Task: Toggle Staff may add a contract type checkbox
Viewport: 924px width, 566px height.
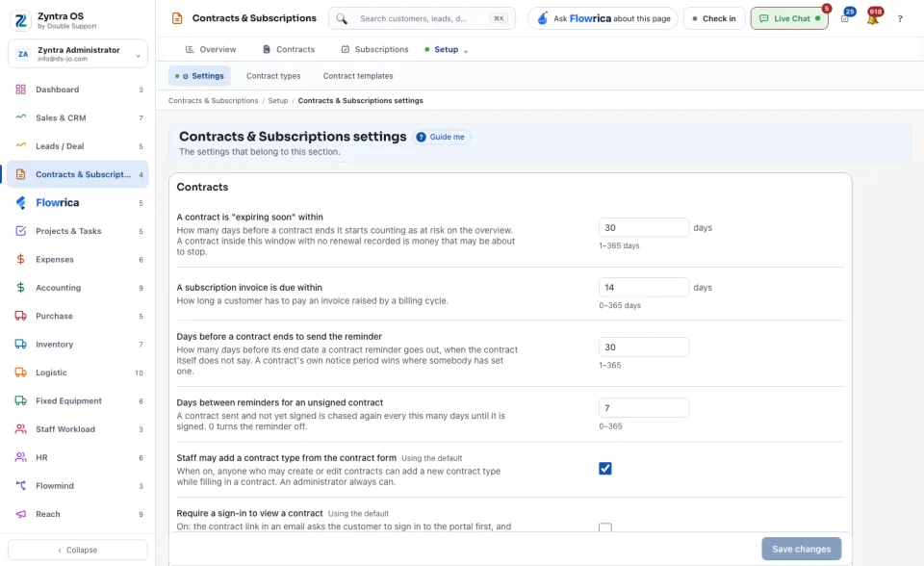Action: point(605,469)
